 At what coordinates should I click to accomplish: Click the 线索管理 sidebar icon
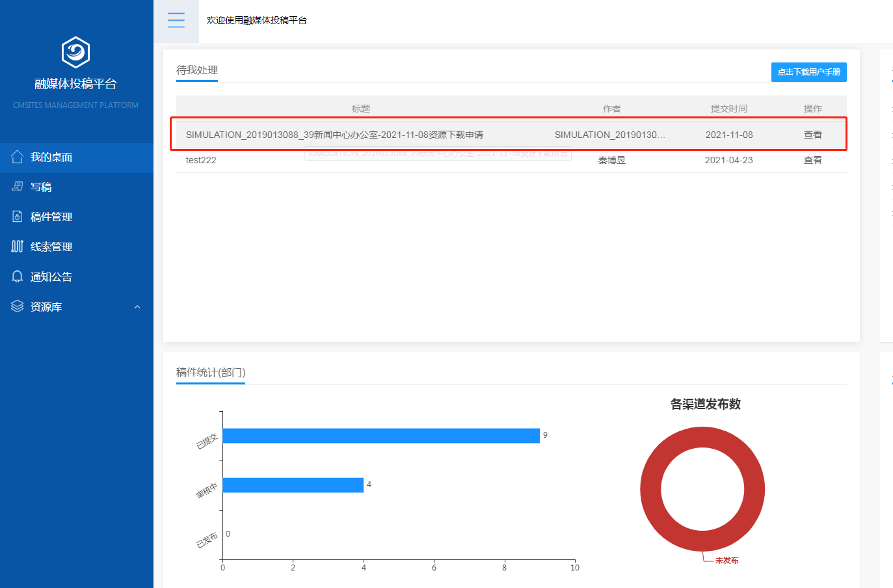click(18, 247)
